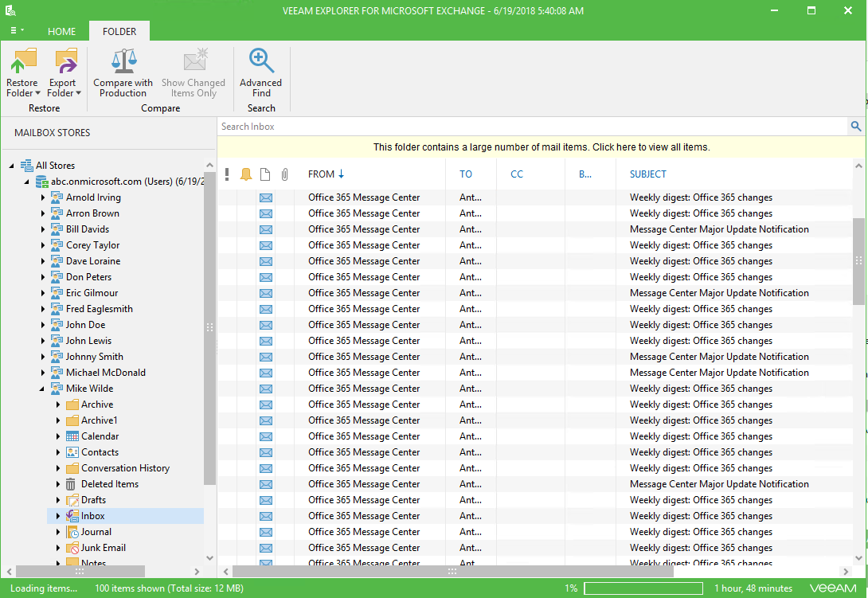Sort by the reminder bell column icon
Viewport: 868px width, 598px height.
[x=246, y=174]
